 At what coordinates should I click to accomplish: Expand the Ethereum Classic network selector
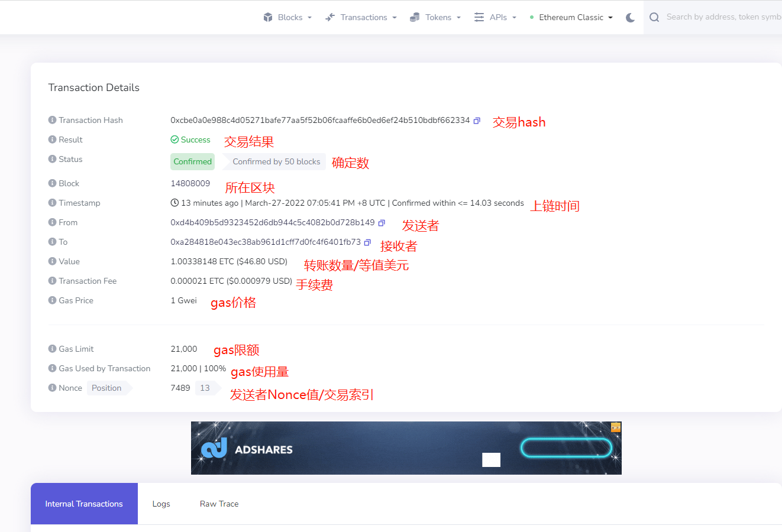pyautogui.click(x=571, y=17)
